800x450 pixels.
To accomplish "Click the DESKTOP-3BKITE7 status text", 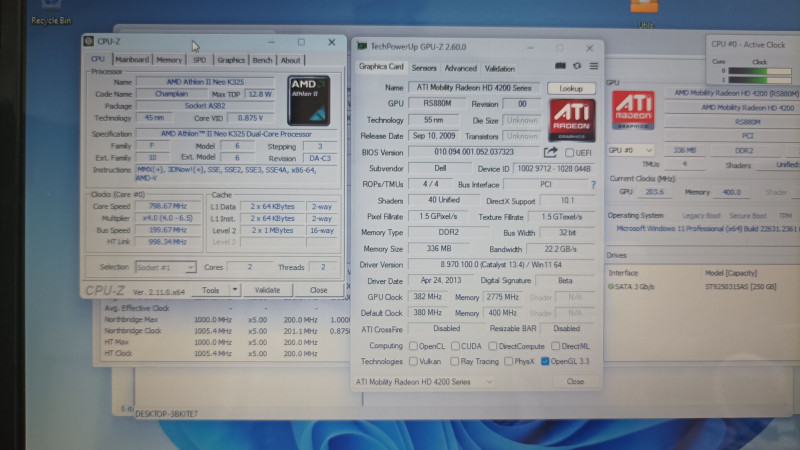I will tap(166, 414).
